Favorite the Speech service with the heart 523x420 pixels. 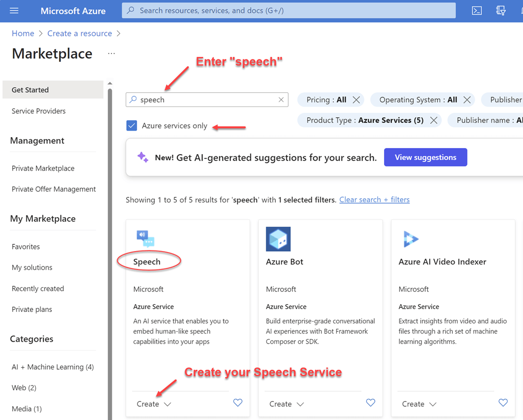238,403
